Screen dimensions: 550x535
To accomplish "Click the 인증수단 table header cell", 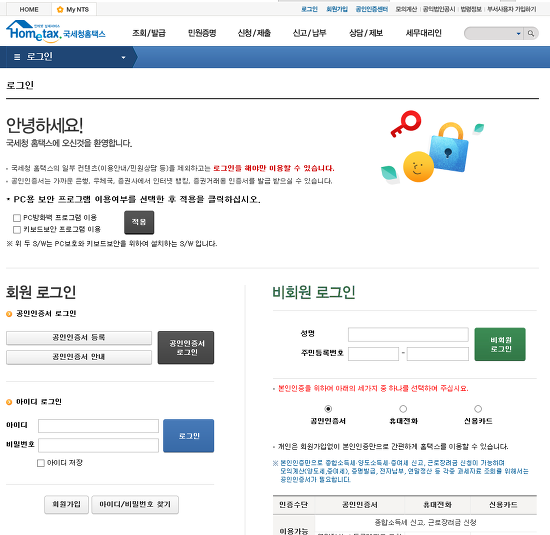I will [294, 505].
